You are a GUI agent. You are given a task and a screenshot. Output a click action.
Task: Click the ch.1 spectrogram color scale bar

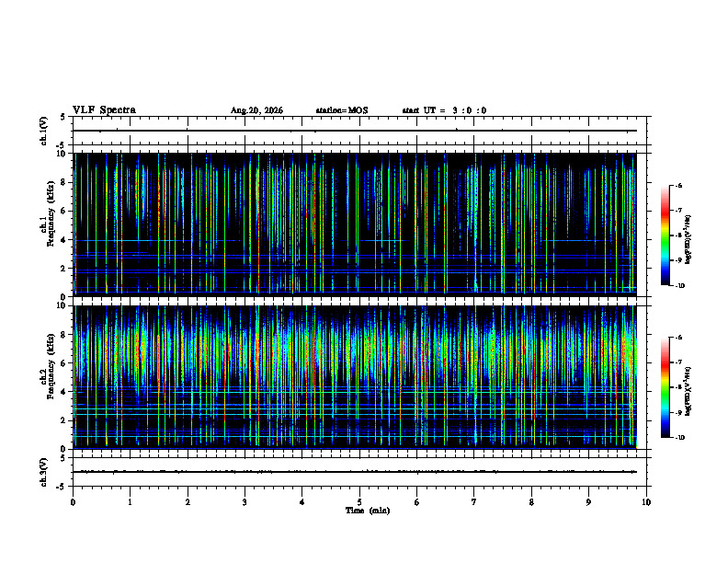(665, 236)
